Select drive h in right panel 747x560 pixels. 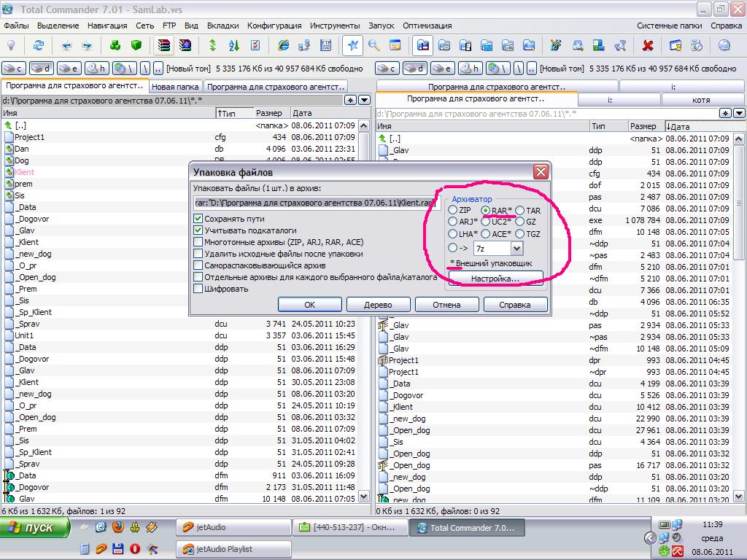coord(471,69)
